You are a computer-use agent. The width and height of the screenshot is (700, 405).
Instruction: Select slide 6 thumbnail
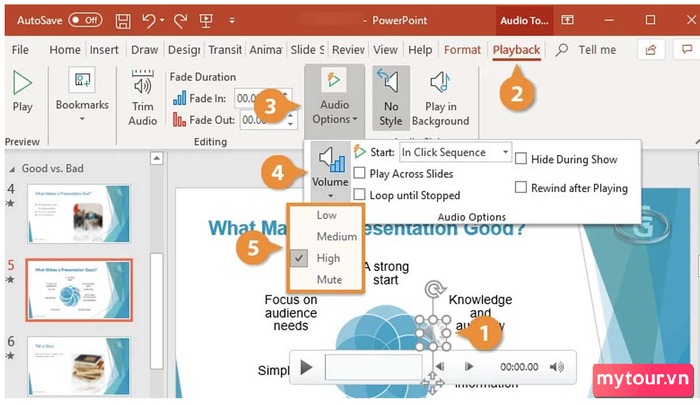[x=79, y=366]
